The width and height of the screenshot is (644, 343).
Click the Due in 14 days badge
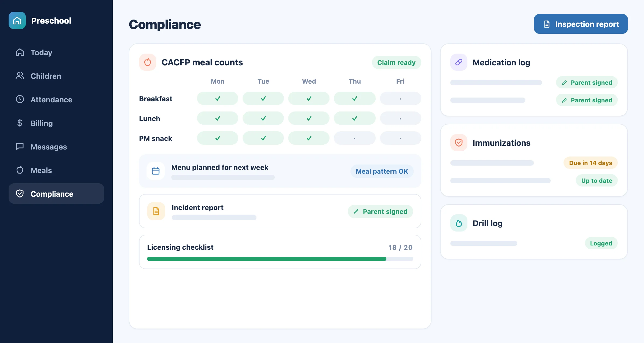pos(591,163)
